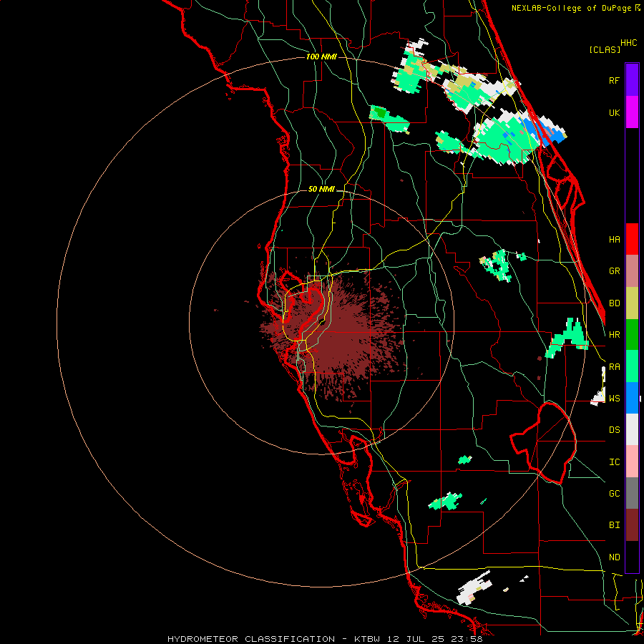Click the IC legend label

click(x=614, y=462)
